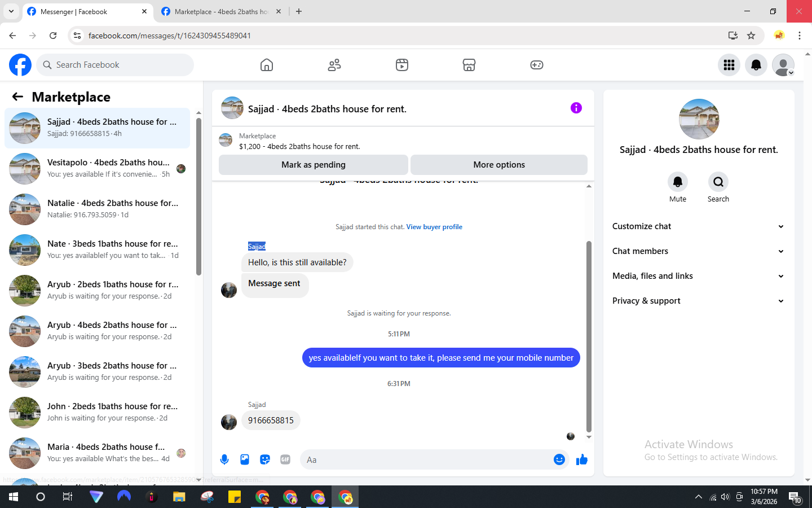812x508 pixels.
Task: Expand Privacy & support section
Action: pyautogui.click(x=698, y=301)
